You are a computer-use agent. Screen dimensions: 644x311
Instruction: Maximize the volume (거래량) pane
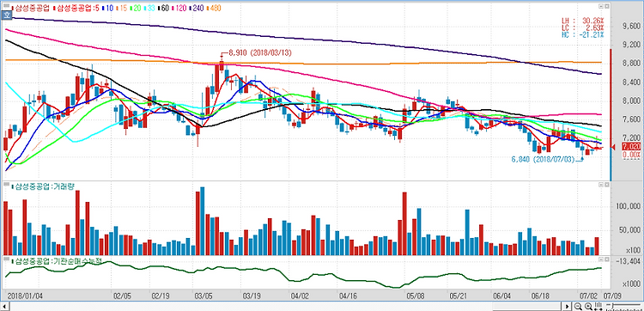click(606, 185)
